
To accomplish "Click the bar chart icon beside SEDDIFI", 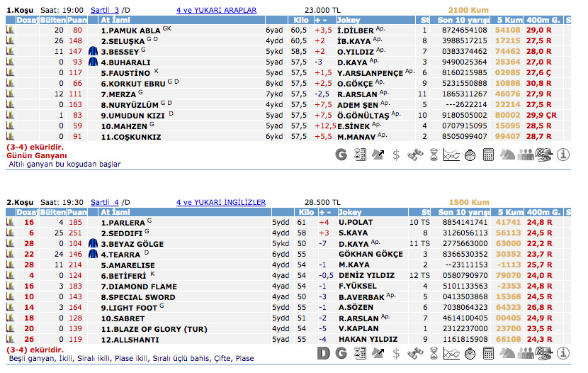I will pos(11,233).
